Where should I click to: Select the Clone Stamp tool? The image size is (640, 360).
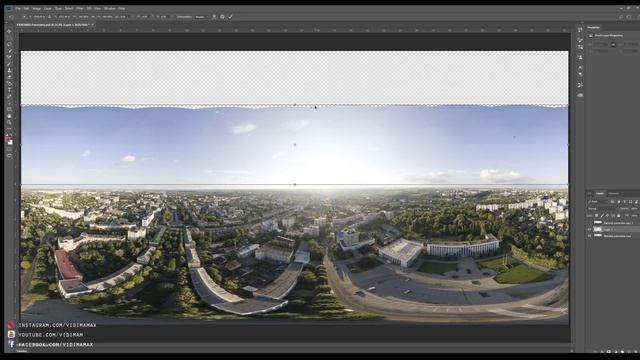point(10,70)
